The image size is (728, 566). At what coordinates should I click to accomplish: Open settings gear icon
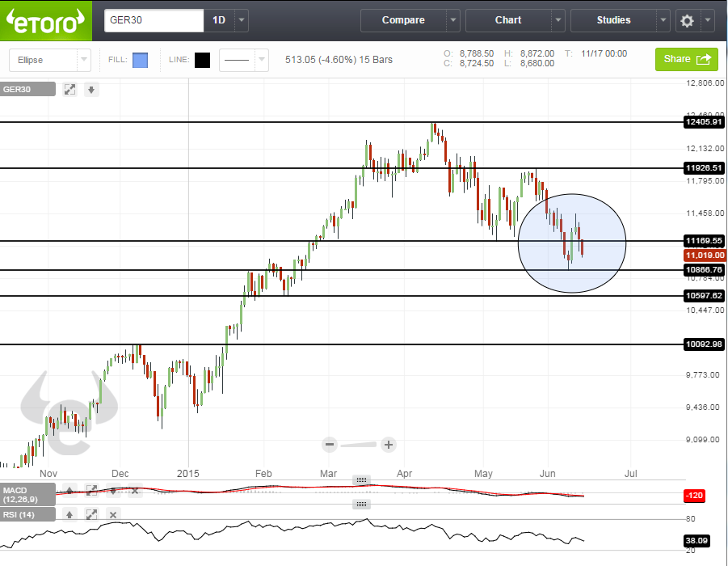point(687,20)
